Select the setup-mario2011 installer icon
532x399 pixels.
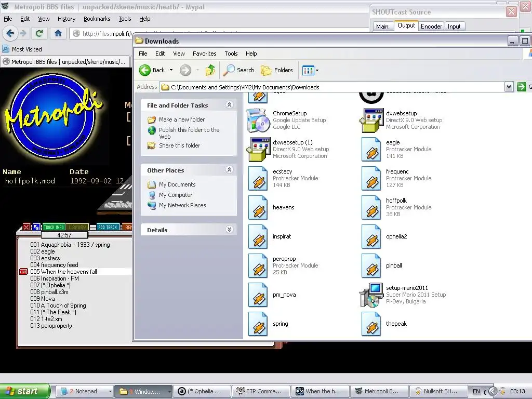[371, 295]
